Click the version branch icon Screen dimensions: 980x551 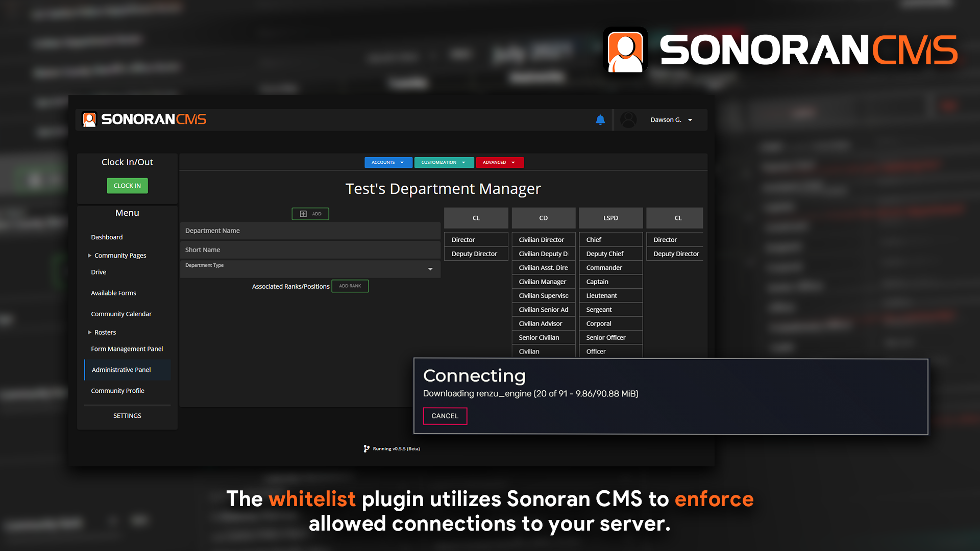click(x=366, y=449)
